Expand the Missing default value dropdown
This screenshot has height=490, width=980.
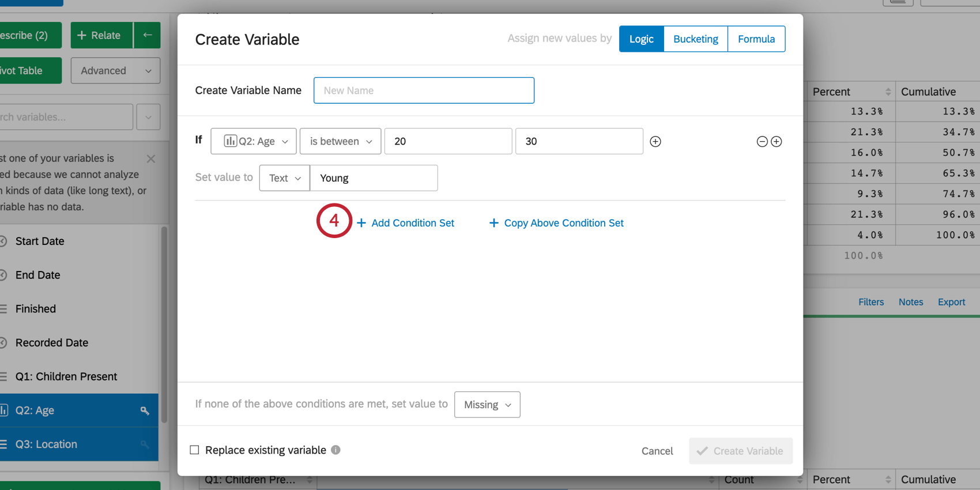(487, 405)
